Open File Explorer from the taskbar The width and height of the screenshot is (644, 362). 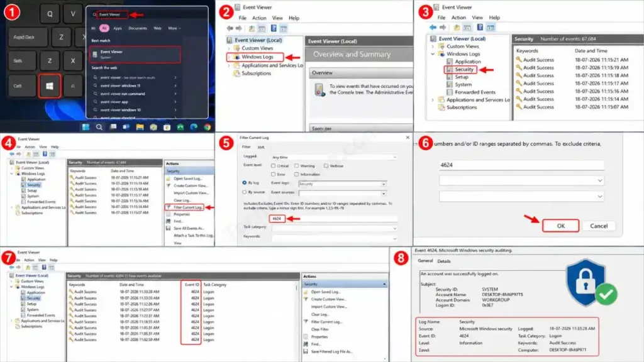[140, 127]
